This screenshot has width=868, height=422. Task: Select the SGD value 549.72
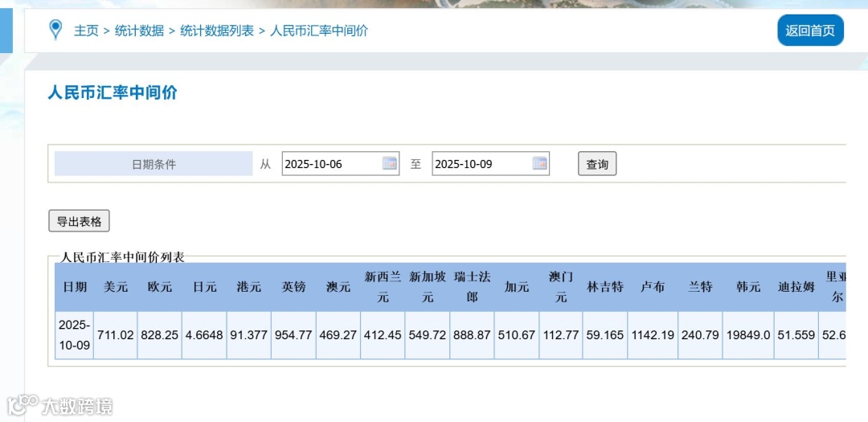coord(428,335)
